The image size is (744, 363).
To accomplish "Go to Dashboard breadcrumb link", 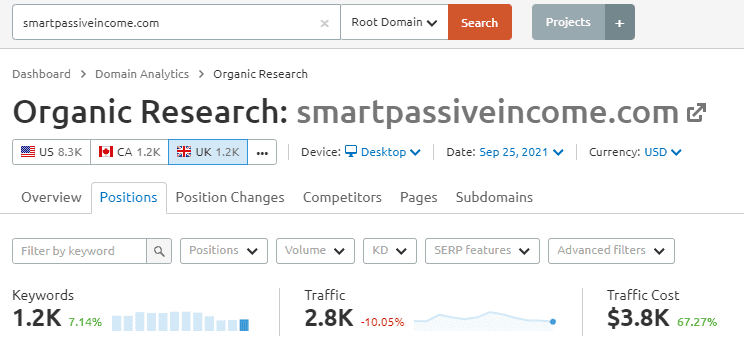I will [x=41, y=74].
